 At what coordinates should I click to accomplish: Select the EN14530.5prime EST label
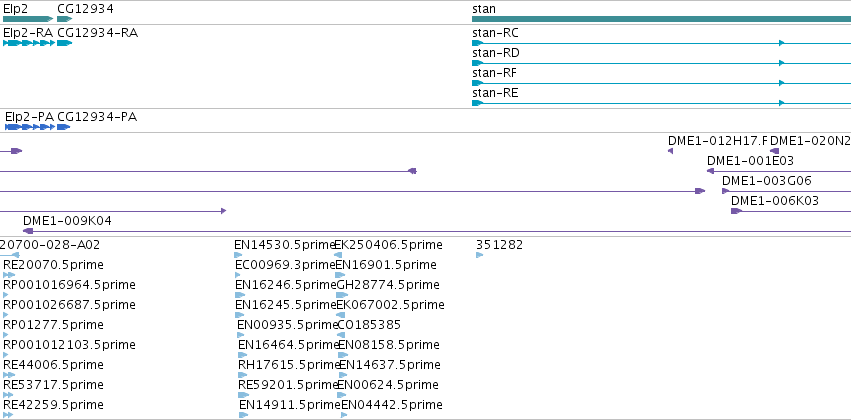(285, 245)
